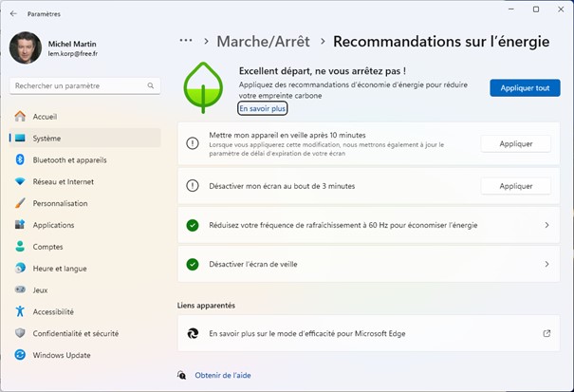Select Heure et langue in sidebar
The width and height of the screenshot is (574, 392).
point(59,269)
